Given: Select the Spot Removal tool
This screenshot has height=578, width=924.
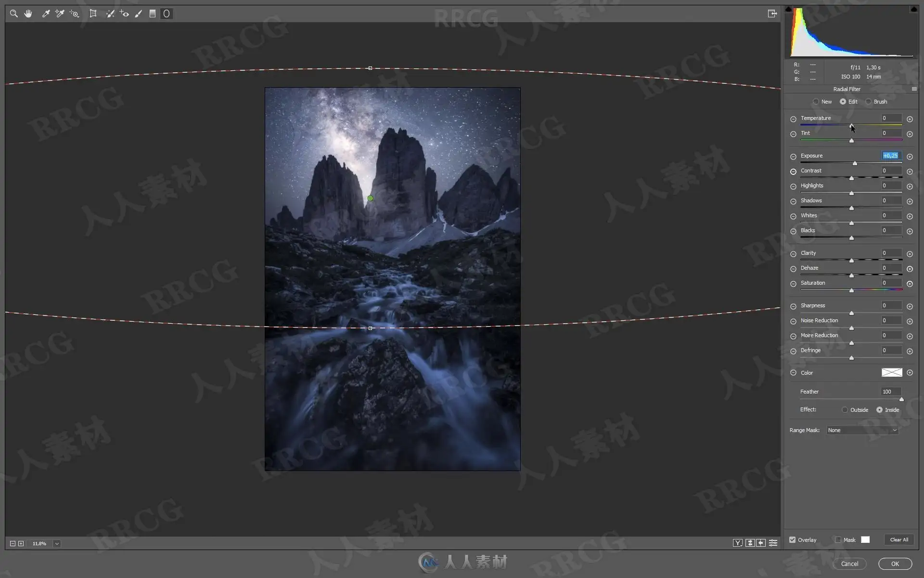Looking at the screenshot, I should point(110,14).
